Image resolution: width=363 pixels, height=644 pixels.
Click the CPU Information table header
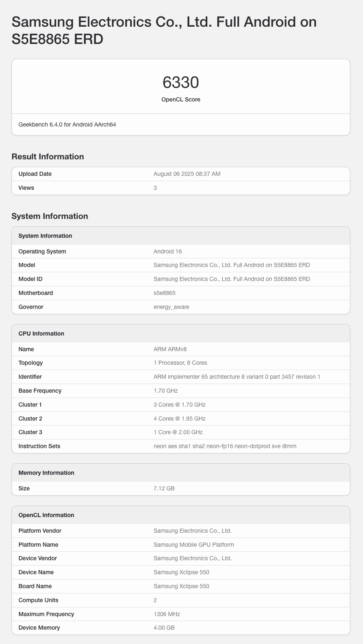click(x=41, y=333)
